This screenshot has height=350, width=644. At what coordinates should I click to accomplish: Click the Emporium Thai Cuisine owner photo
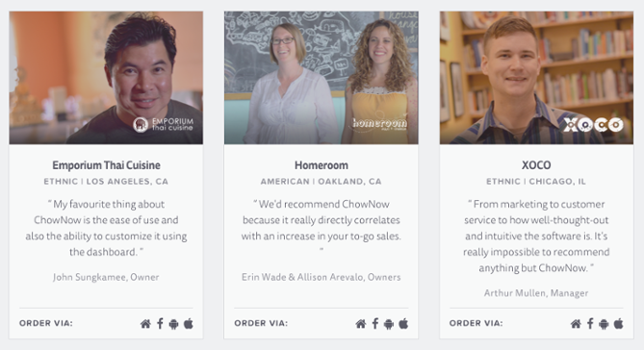click(106, 78)
